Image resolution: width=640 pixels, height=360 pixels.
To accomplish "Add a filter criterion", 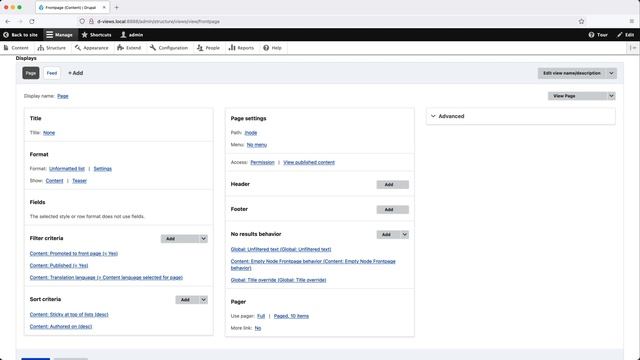I will click(x=180, y=239).
